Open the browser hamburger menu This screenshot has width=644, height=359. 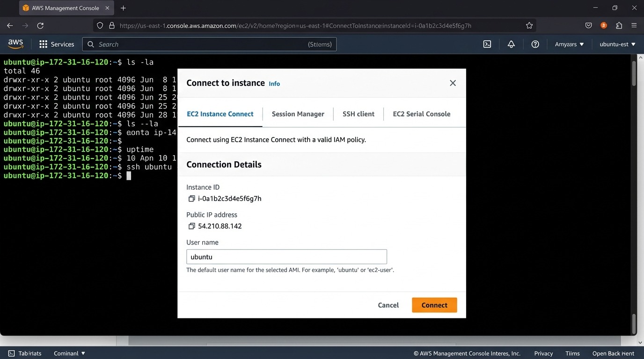coord(634,26)
